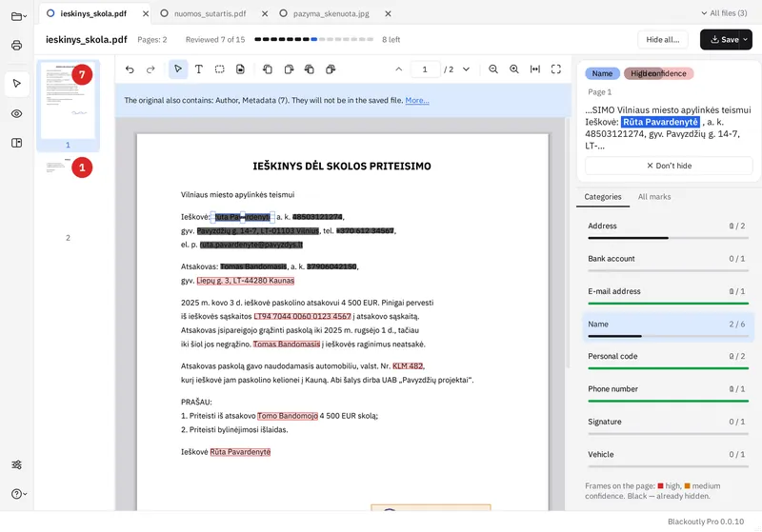Viewport: 762px width, 532px height.
Task: Open the More... link in info banner
Action: tap(417, 101)
